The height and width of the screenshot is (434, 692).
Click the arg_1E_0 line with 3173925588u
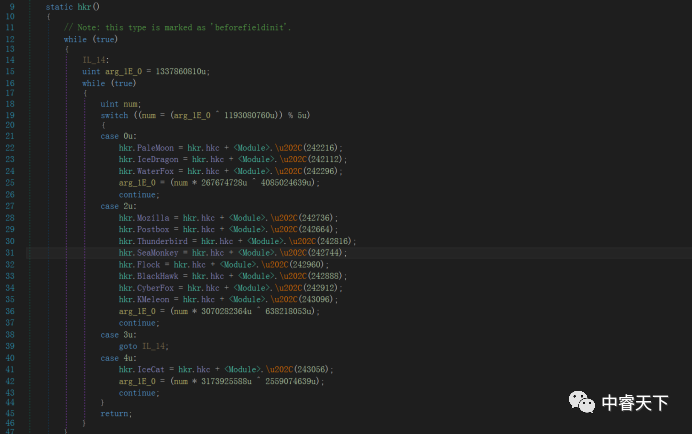click(x=221, y=381)
